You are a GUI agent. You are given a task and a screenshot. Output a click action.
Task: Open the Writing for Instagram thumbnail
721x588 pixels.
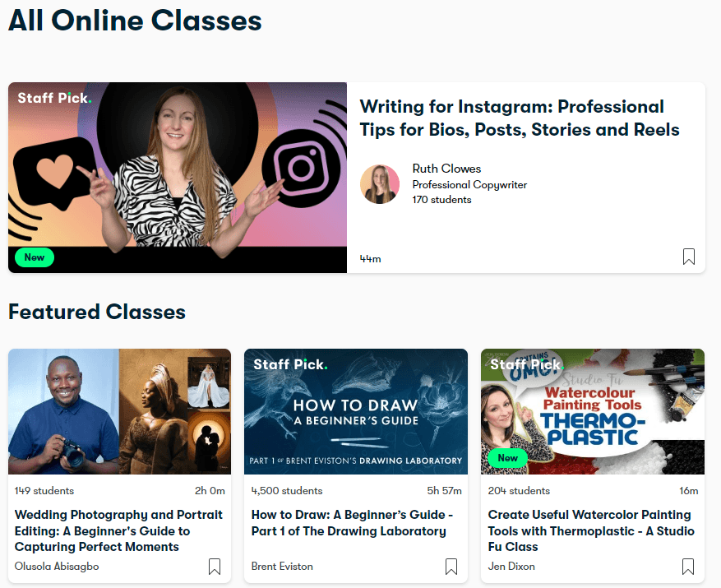pyautogui.click(x=178, y=178)
